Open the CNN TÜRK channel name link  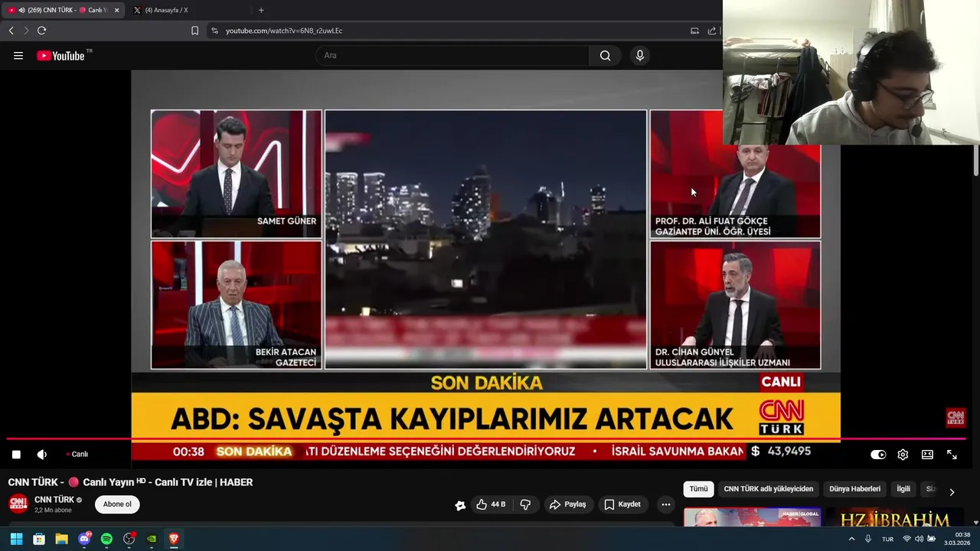[x=54, y=500]
